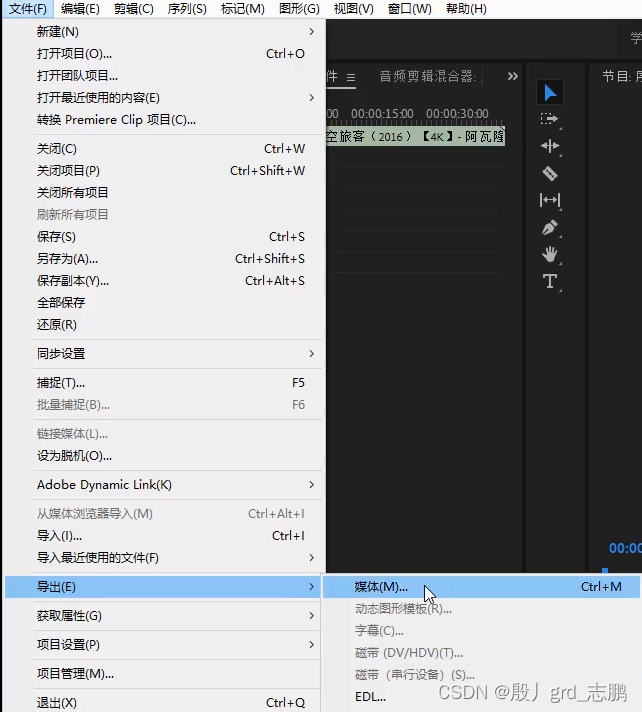This screenshot has width=642, height=712.
Task: Select the Type tool
Action: [x=550, y=281]
